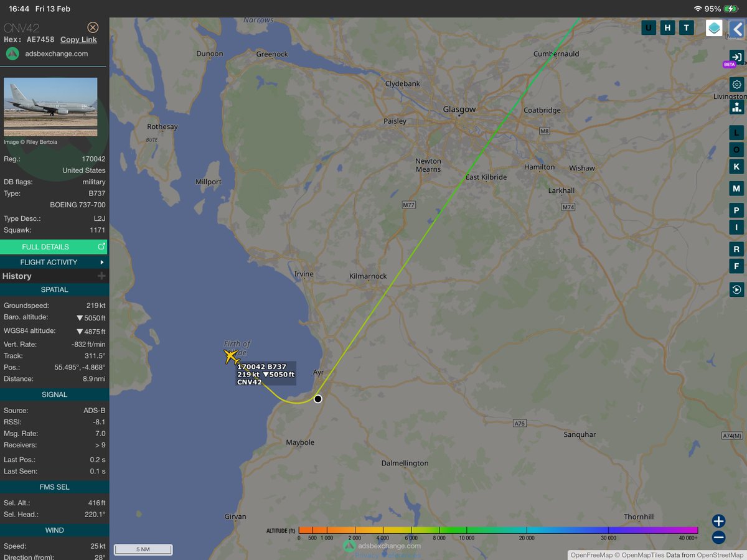Image resolution: width=747 pixels, height=560 pixels.
Task: Toggle the R map option button
Action: click(736, 249)
